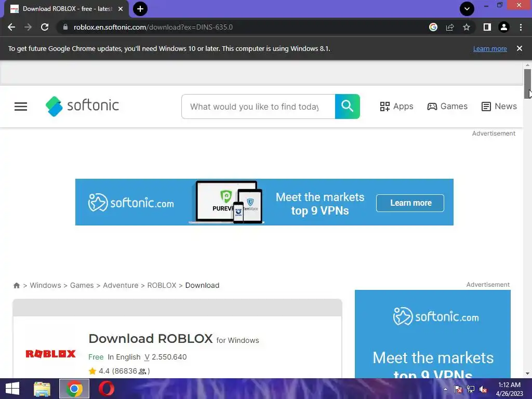
Task: Open the Adventure breadcrumb link
Action: click(121, 285)
